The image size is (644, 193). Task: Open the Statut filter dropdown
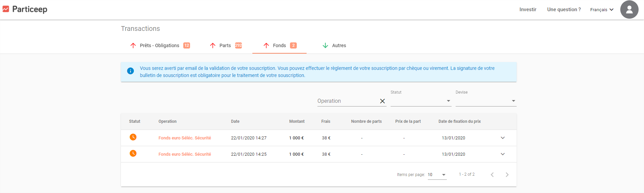pyautogui.click(x=421, y=101)
